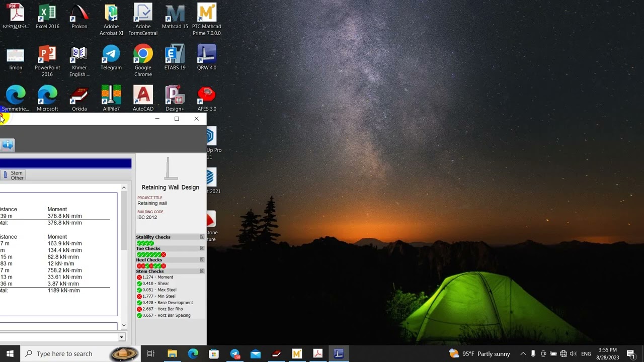Click the taskbar search box
The height and width of the screenshot is (362, 644).
pos(64,353)
